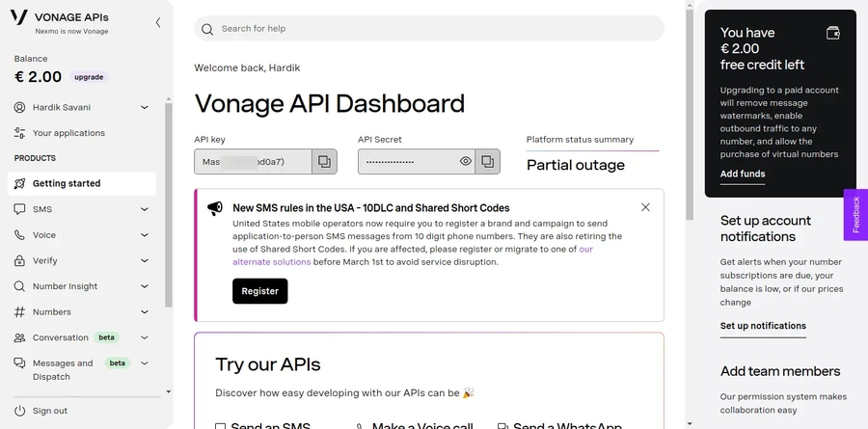This screenshot has width=868, height=429.
Task: Expand the SMS menu chevron
Action: (x=145, y=209)
